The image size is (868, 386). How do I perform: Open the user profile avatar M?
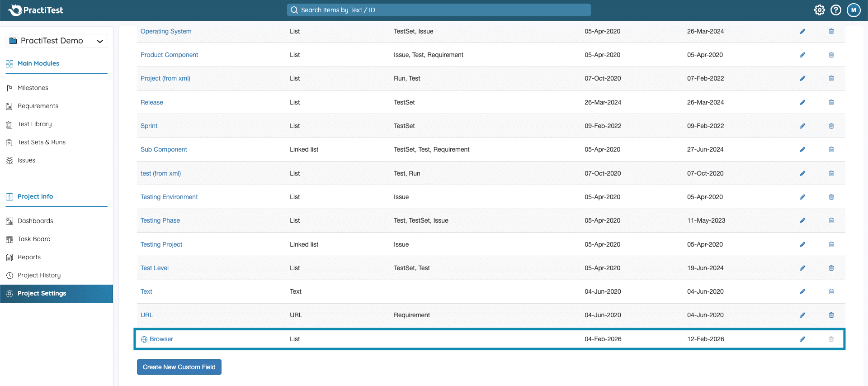point(854,10)
